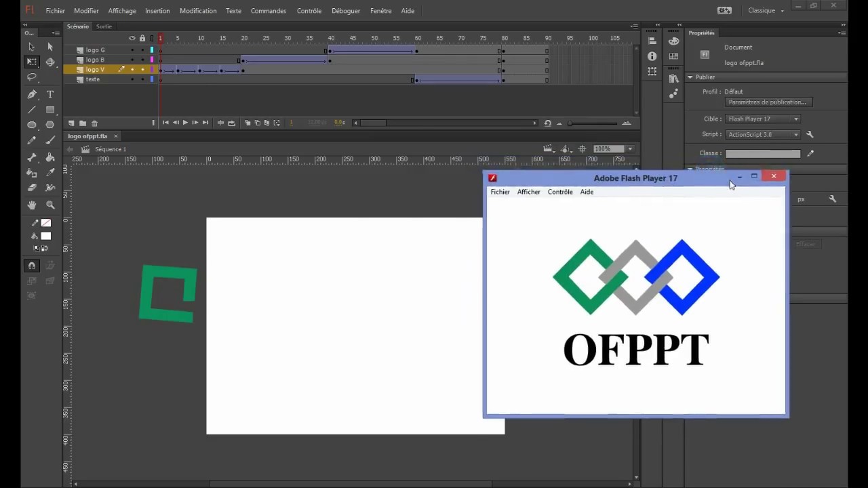Select the Selection arrow tool

click(31, 47)
